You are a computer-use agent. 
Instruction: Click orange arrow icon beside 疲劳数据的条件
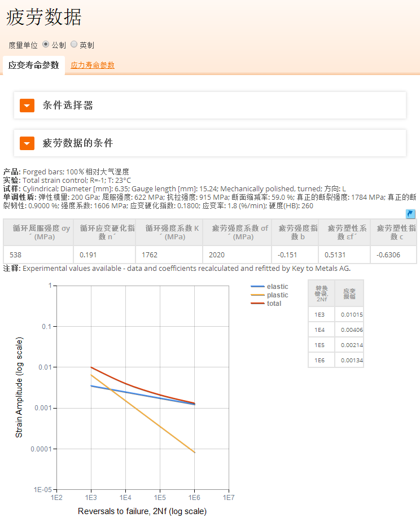(x=27, y=143)
